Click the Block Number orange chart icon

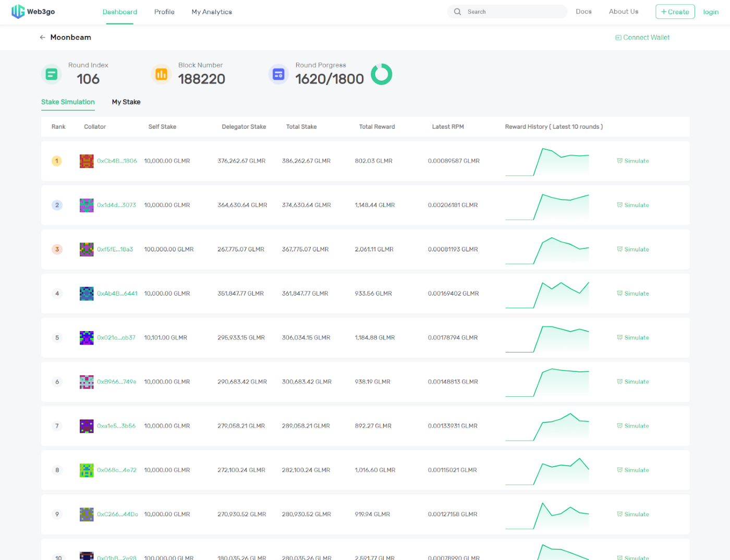pos(161,74)
